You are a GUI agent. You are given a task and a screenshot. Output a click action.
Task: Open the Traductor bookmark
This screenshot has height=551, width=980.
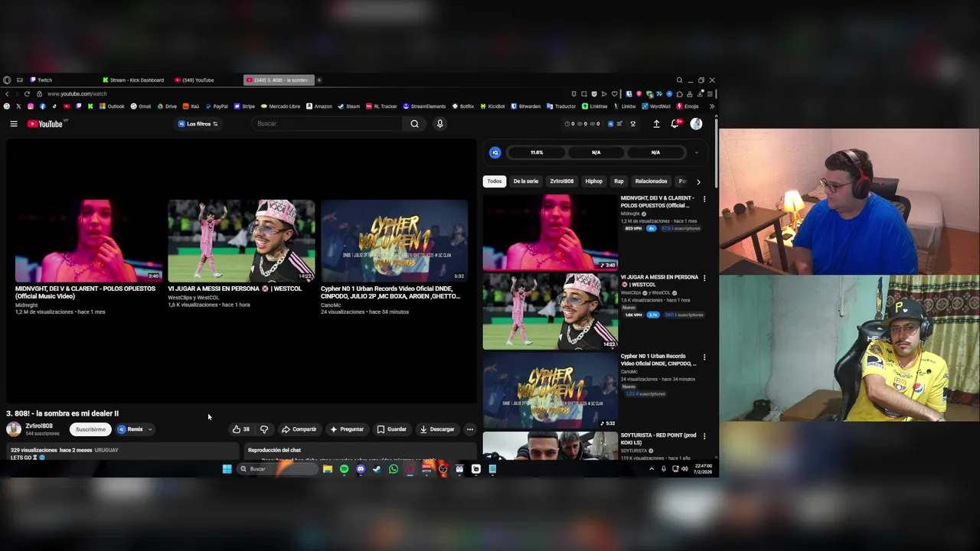coord(561,106)
